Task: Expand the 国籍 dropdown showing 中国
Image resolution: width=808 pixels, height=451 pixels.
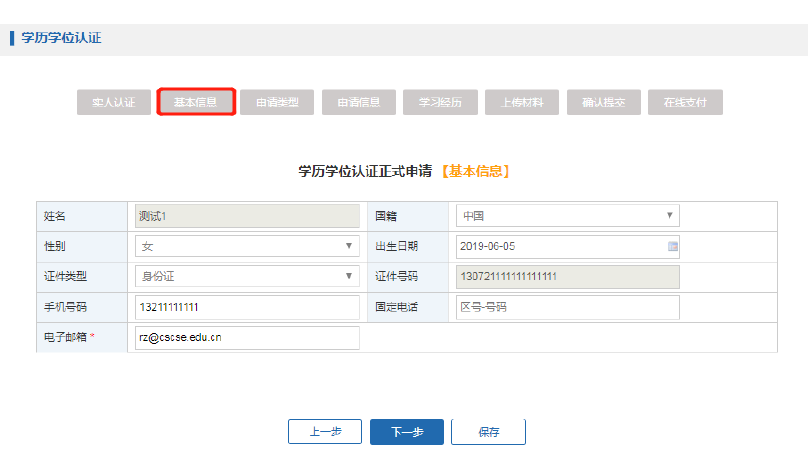Action: point(567,215)
